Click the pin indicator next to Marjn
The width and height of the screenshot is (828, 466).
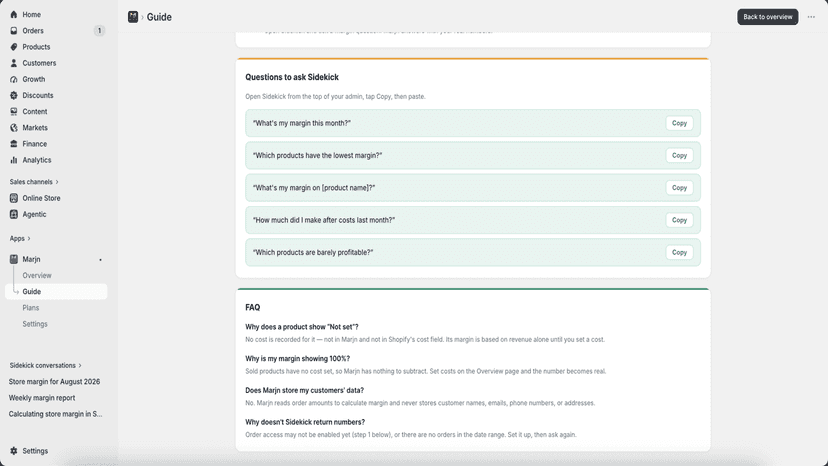100,259
